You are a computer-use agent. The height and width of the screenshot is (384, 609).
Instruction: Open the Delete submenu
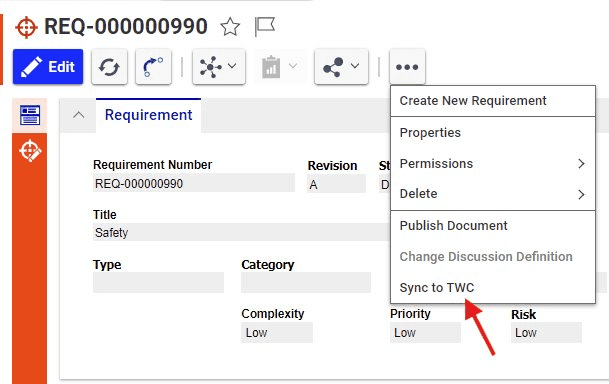tap(493, 194)
